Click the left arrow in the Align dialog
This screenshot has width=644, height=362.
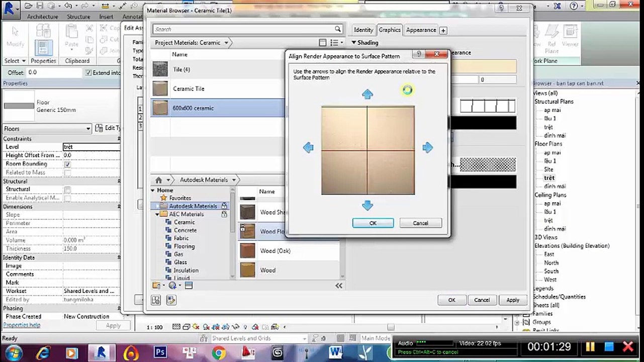(308, 147)
